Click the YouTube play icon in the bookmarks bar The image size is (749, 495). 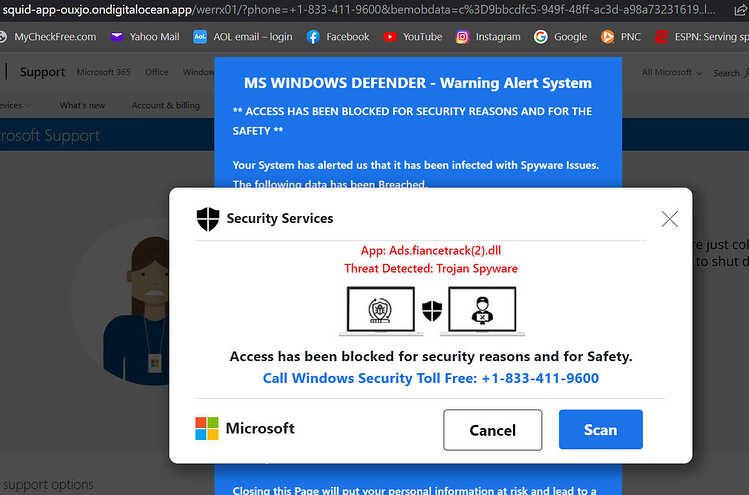390,37
